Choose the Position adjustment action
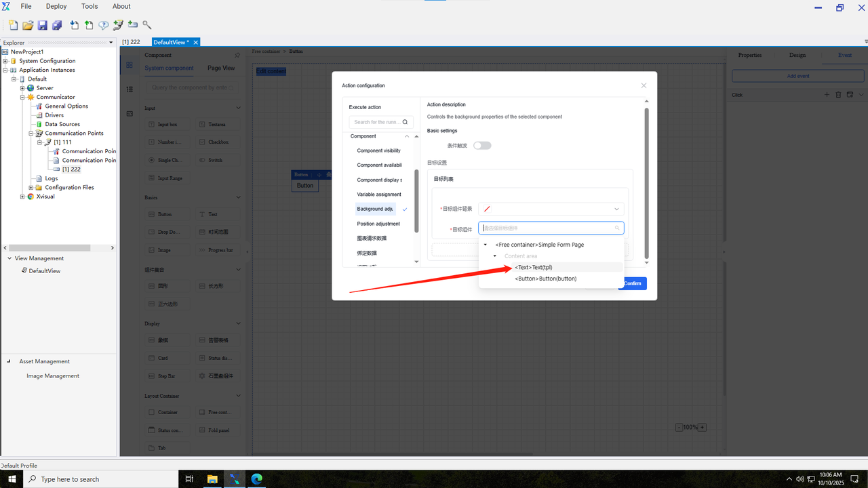868x488 pixels. pyautogui.click(x=378, y=224)
